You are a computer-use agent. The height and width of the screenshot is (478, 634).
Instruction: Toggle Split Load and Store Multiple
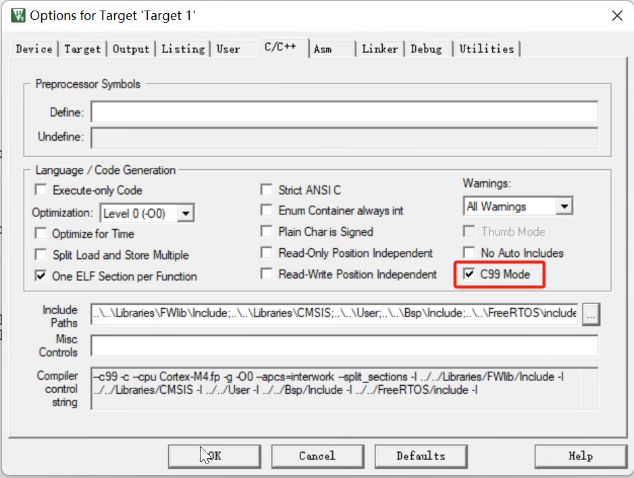(x=41, y=255)
